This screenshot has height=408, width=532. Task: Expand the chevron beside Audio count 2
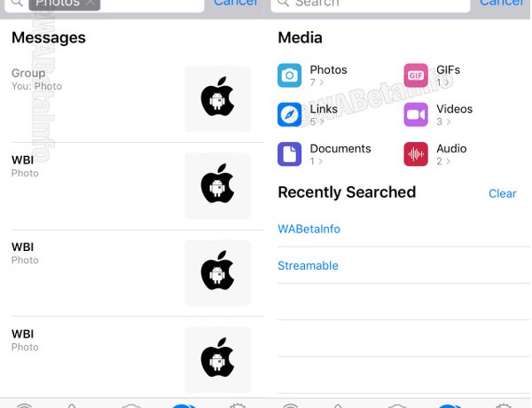point(448,161)
